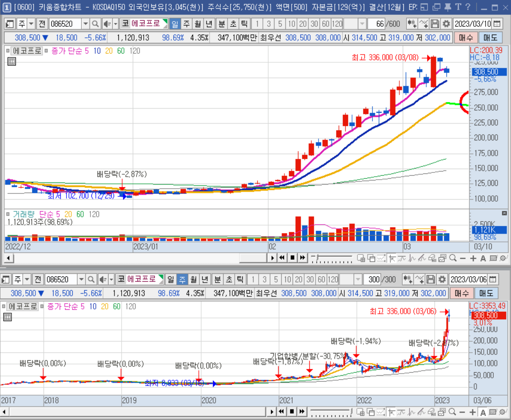Click pin icon in title bar
Screen dimensions: 511x420
point(448,7)
